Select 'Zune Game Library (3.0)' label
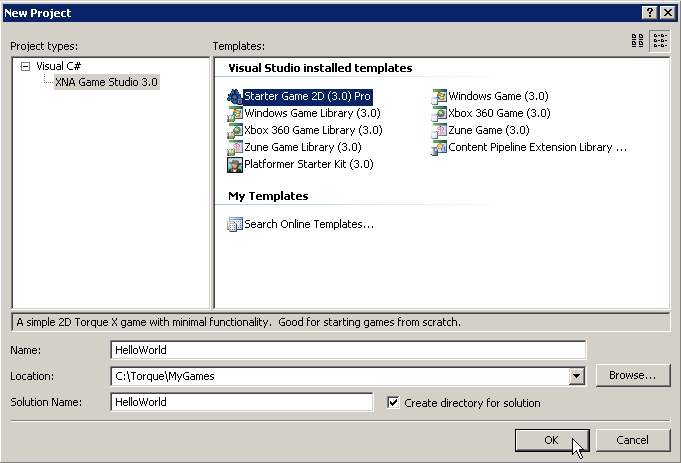 (303, 147)
